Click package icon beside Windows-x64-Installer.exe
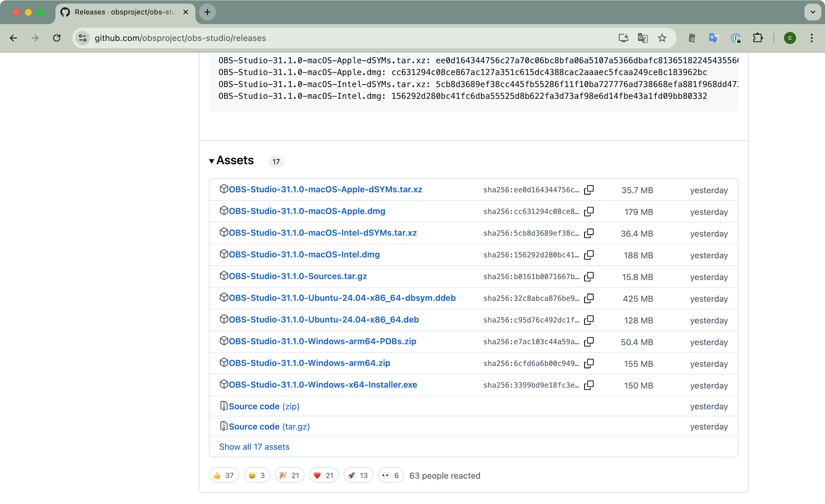Image resolution: width=825 pixels, height=504 pixels. pos(224,384)
